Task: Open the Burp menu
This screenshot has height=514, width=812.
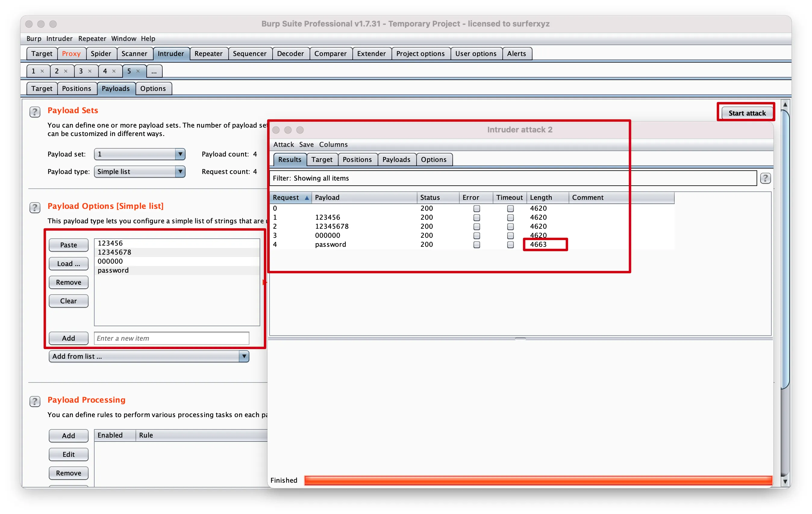Action: point(34,39)
